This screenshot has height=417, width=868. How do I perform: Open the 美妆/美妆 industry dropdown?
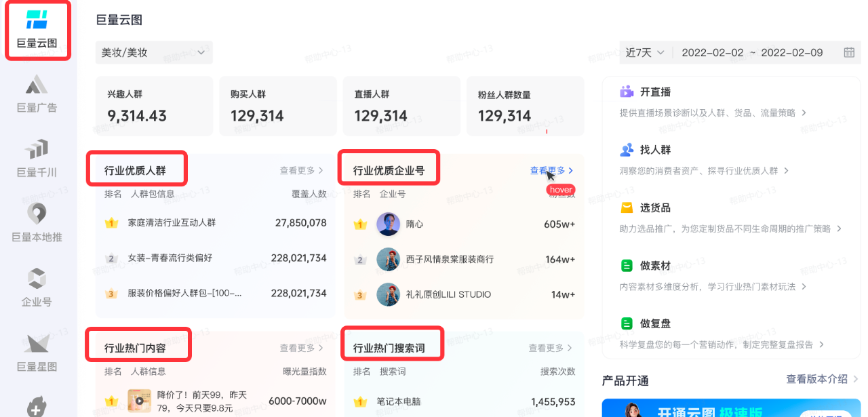tap(154, 52)
